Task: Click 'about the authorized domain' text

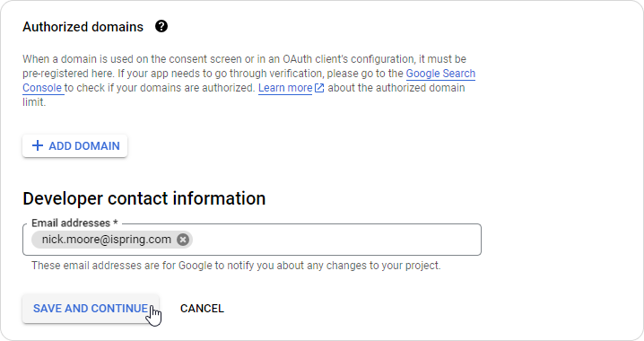Action: point(396,88)
